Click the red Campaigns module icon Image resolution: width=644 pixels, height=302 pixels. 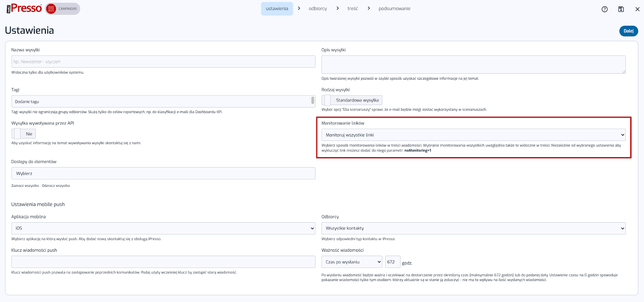[51, 9]
